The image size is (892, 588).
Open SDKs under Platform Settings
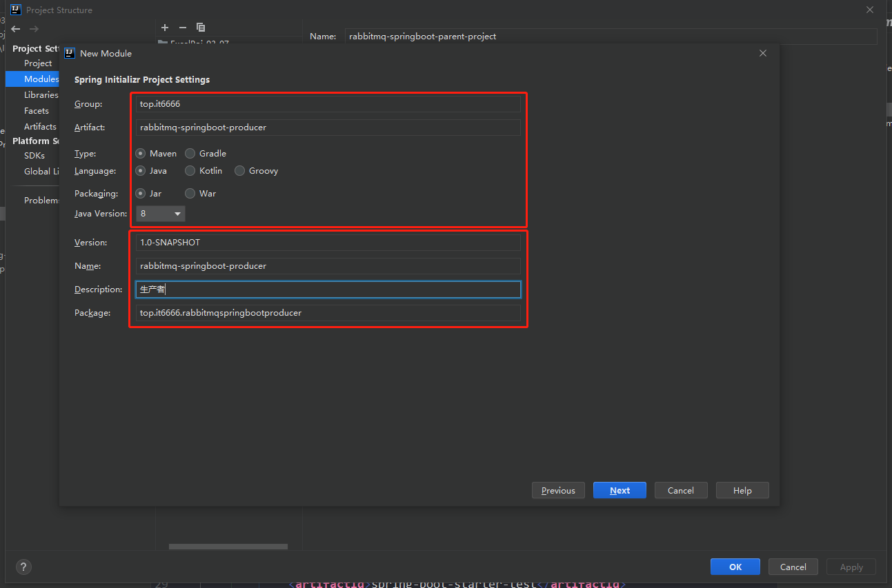coord(34,156)
